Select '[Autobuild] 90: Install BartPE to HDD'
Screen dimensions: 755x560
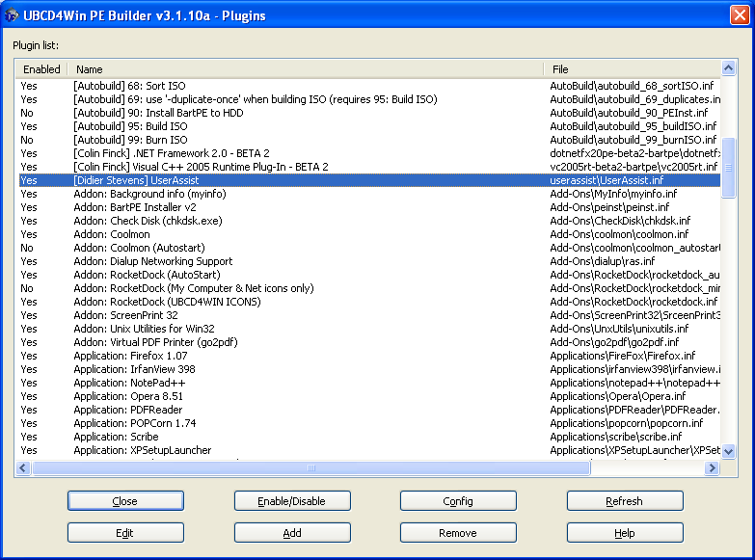(x=369, y=113)
